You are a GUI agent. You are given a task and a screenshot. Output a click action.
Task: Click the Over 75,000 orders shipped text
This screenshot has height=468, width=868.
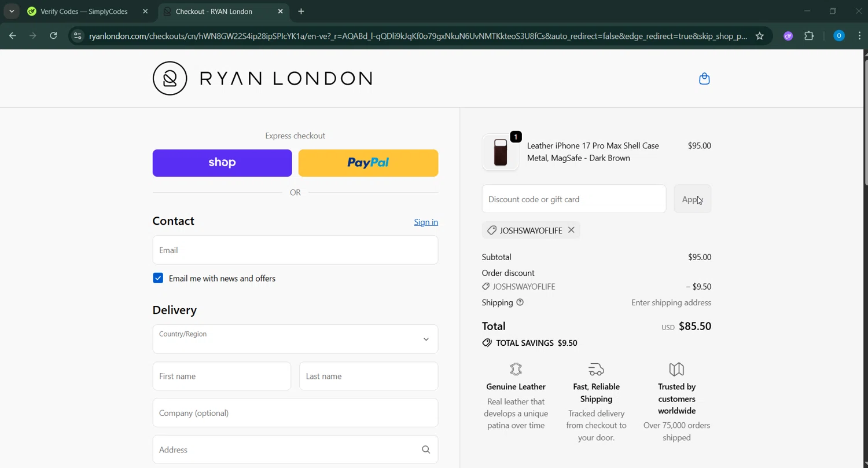click(676, 432)
